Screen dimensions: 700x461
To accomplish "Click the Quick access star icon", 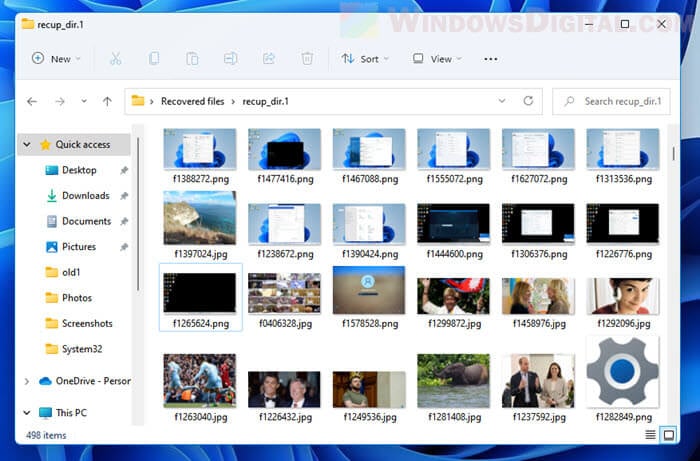I will click(46, 145).
